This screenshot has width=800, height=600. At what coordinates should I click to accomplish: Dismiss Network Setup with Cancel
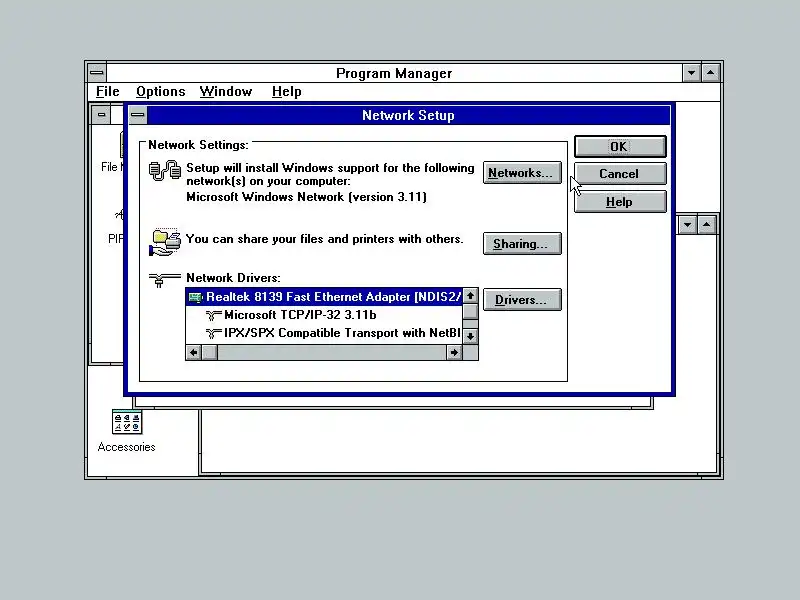tap(620, 174)
